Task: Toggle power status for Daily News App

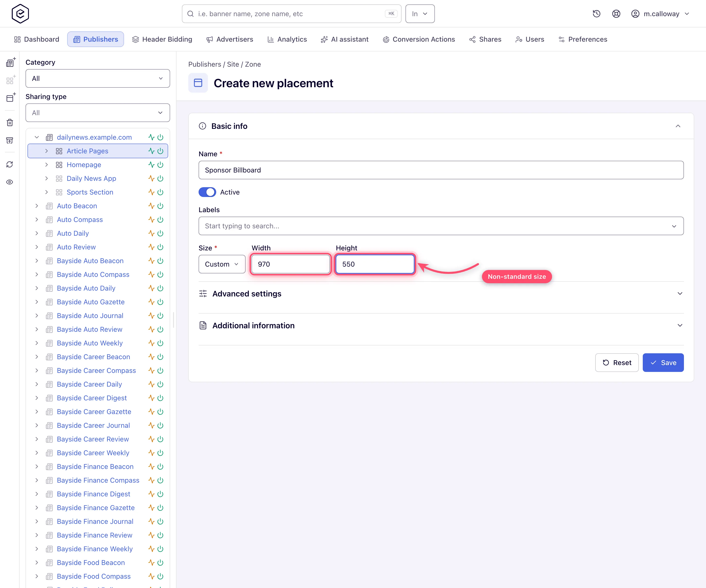Action: (160, 178)
